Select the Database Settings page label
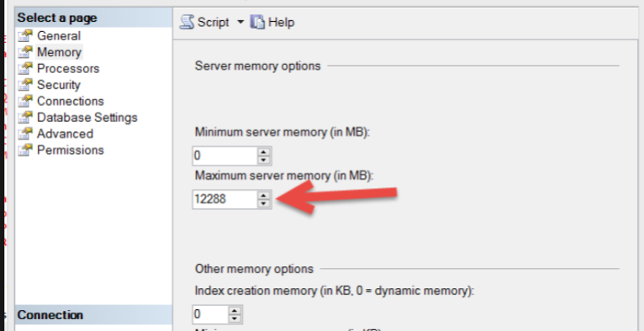Image resolution: width=644 pixels, height=331 pixels. coord(87,118)
